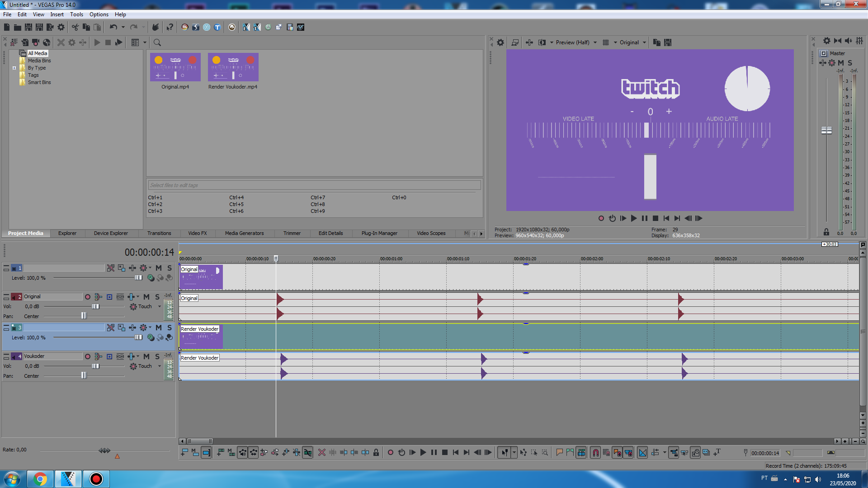The width and height of the screenshot is (868, 488).
Task: Open track 1 automation settings dropdown arrow
Action: pyautogui.click(x=150, y=268)
